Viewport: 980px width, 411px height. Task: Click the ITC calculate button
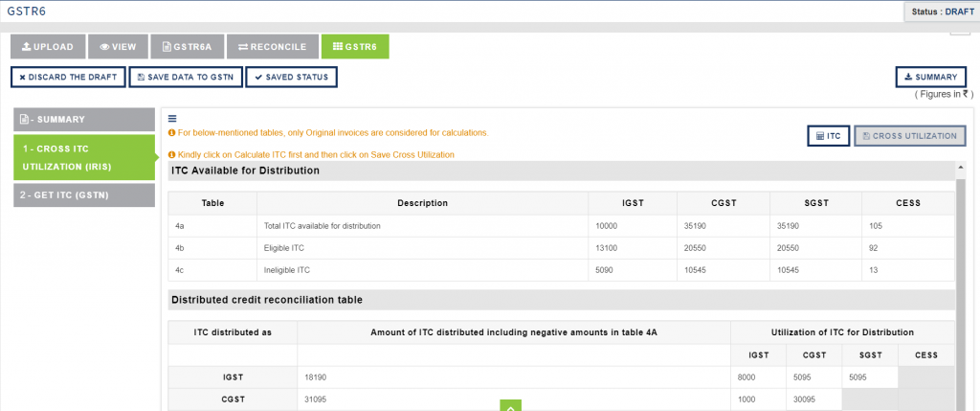pyautogui.click(x=828, y=136)
